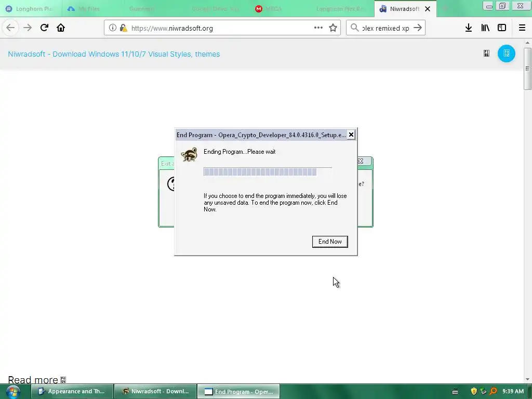Click the safely remove hardware tray icon
The width and height of the screenshot is (532, 399).
[x=483, y=392]
